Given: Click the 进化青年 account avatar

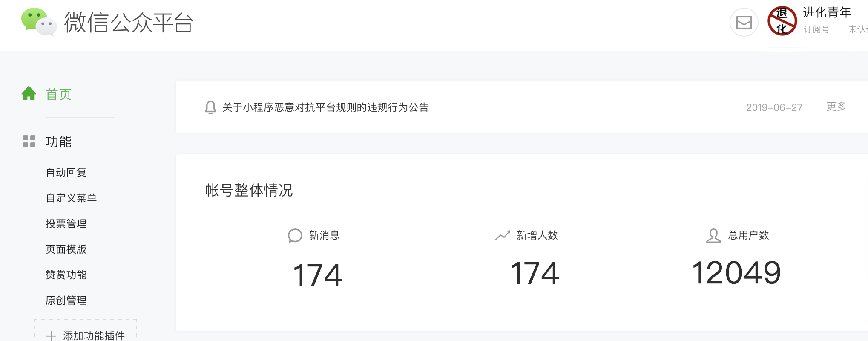Looking at the screenshot, I should (782, 21).
